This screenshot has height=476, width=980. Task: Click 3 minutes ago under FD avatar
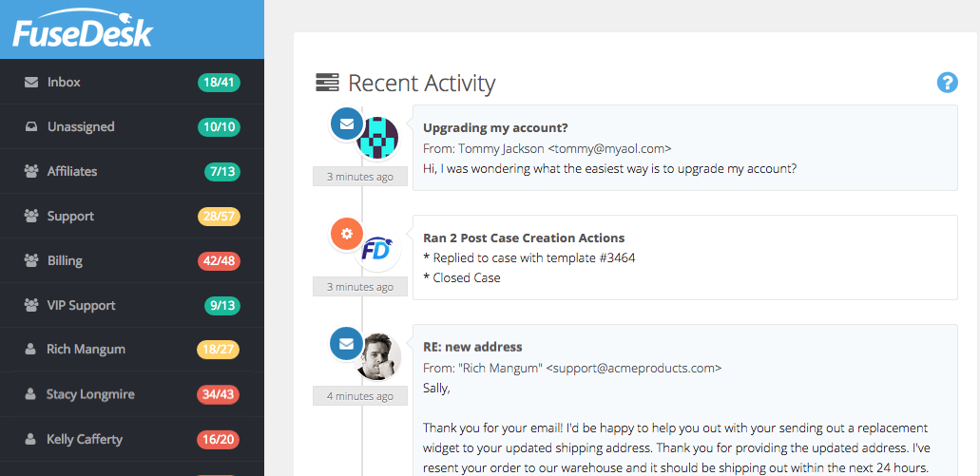pos(360,287)
